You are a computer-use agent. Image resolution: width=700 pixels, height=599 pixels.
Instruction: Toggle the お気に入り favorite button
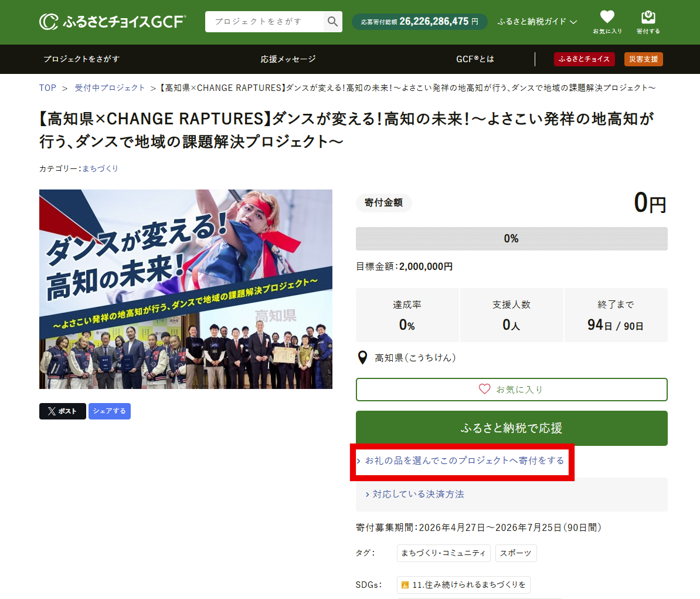point(512,390)
